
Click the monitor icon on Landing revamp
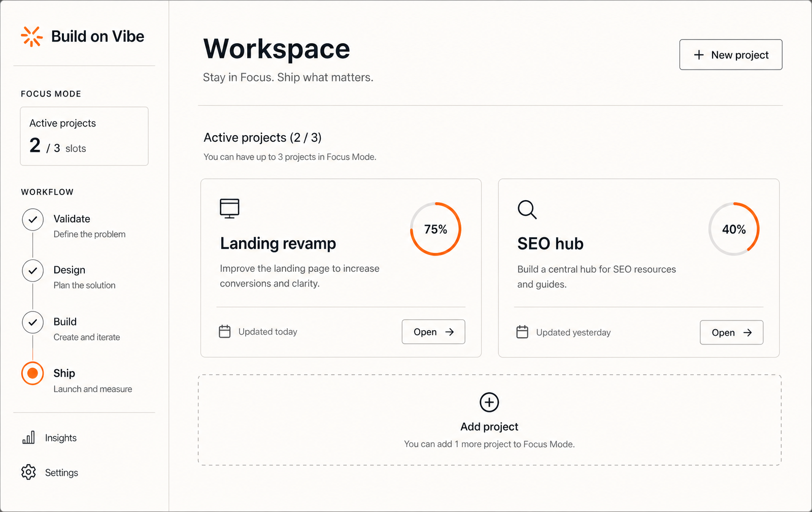[229, 208]
